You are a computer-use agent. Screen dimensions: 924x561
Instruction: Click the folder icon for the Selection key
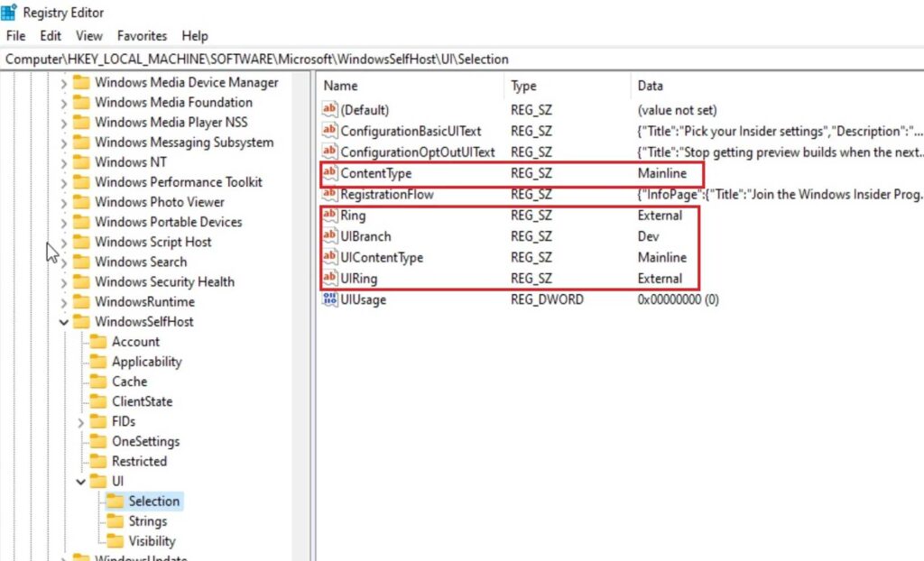point(115,501)
